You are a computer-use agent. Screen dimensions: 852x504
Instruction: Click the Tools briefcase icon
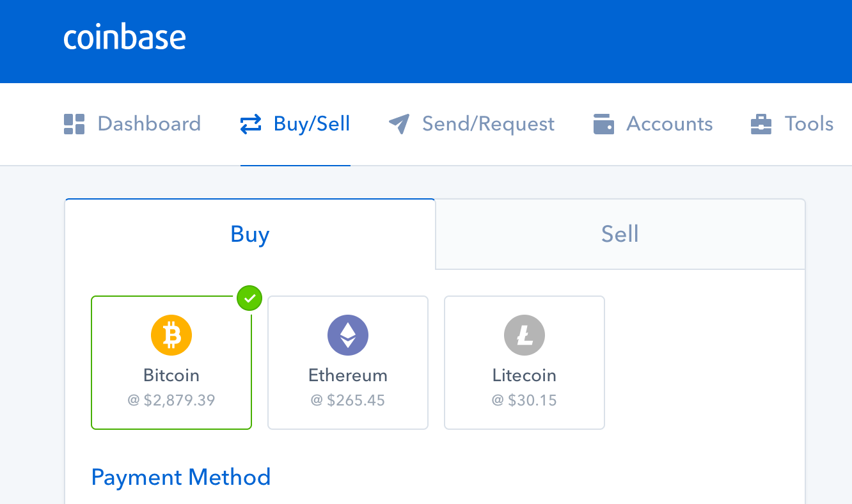click(761, 124)
